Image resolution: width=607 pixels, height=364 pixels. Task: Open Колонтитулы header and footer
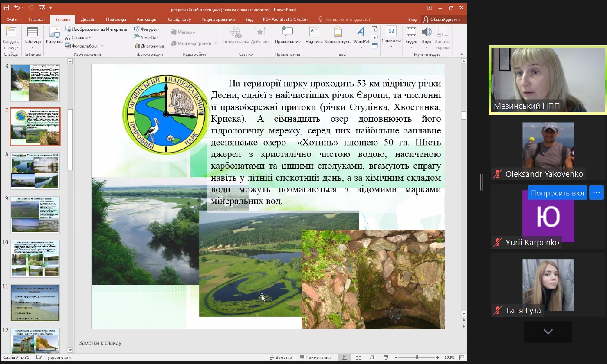pos(338,36)
